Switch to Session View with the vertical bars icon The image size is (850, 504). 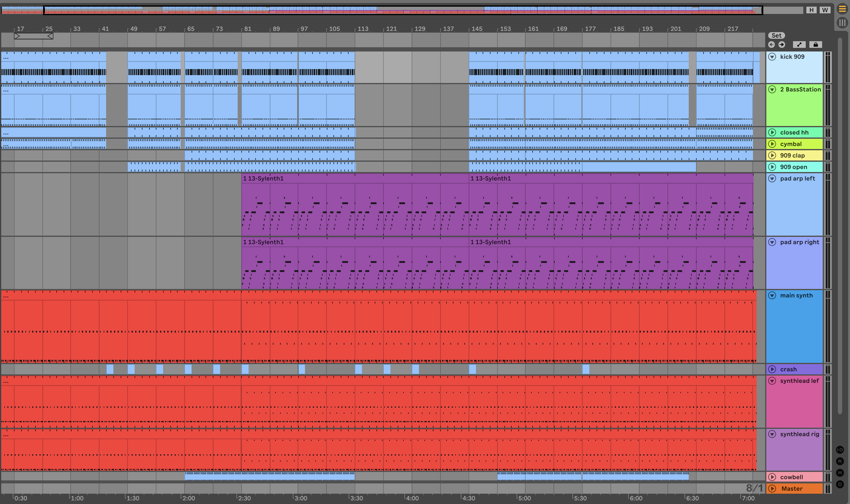pyautogui.click(x=842, y=23)
